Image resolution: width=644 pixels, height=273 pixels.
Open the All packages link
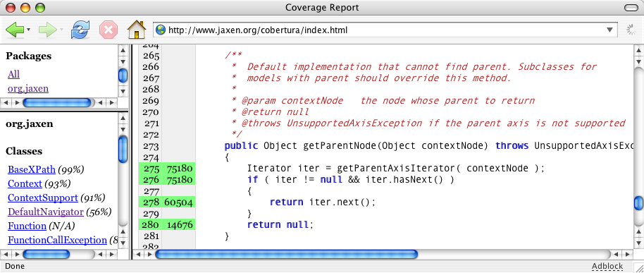(13, 74)
